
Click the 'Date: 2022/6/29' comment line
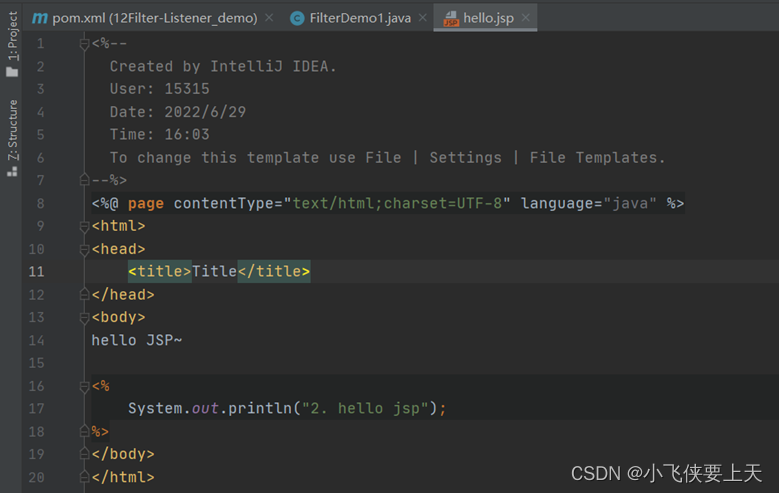coord(177,112)
